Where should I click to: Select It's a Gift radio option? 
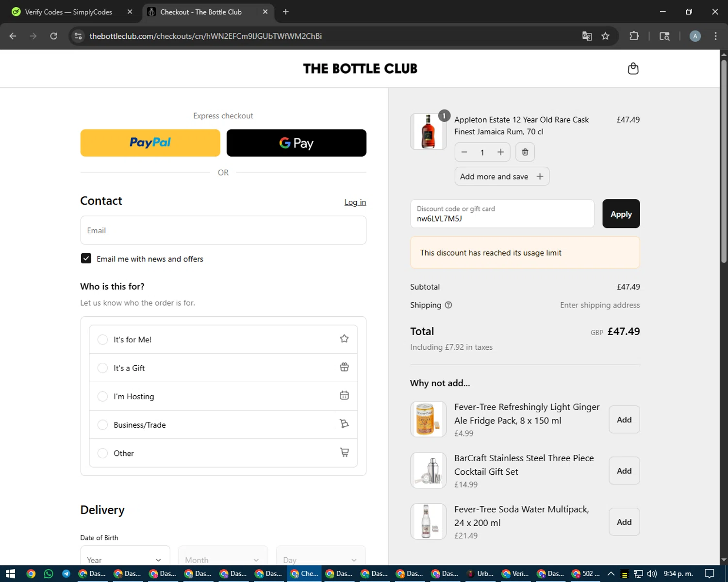pos(102,368)
